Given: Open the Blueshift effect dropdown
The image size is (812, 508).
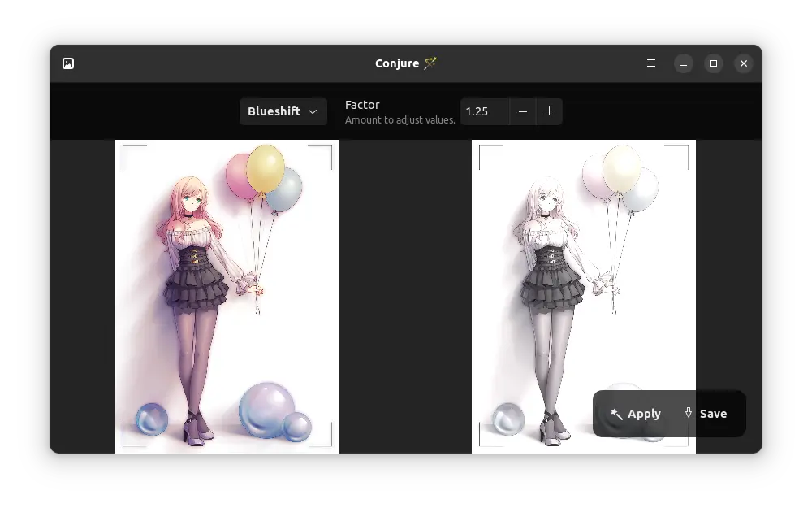Looking at the screenshot, I should click(283, 111).
